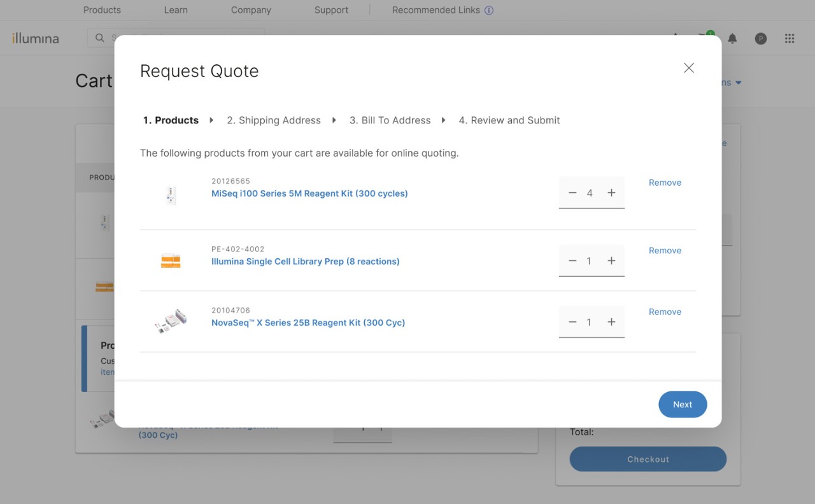Decrease NovaSeq X 25B kit quantity

click(572, 322)
